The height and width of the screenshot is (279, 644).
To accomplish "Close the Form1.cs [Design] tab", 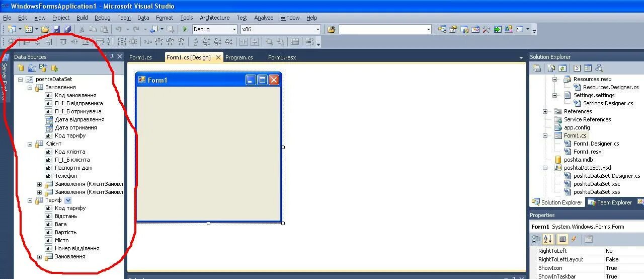I will [x=218, y=57].
